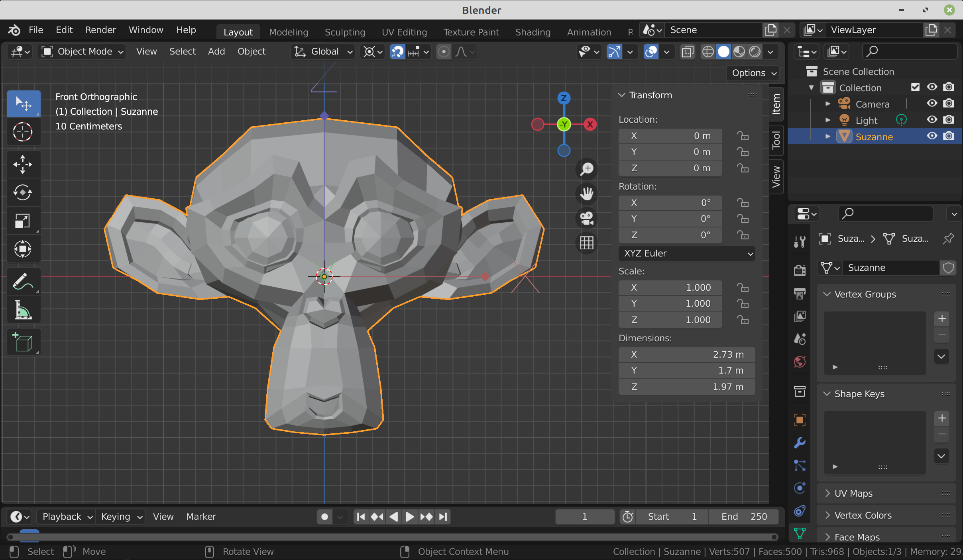The width and height of the screenshot is (963, 560).
Task: Expand the Vertex Colors panel
Action: click(x=886, y=515)
